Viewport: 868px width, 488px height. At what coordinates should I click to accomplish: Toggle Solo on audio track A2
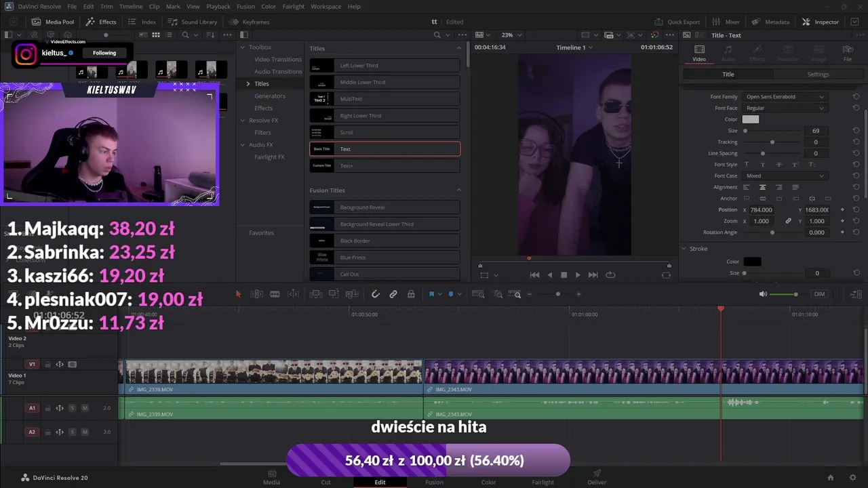pyautogui.click(x=73, y=432)
